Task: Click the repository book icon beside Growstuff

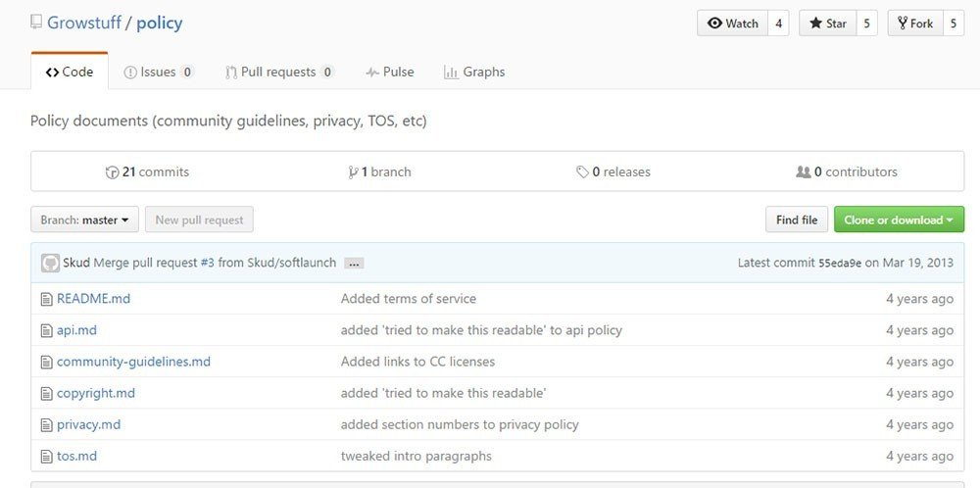Action: point(36,24)
